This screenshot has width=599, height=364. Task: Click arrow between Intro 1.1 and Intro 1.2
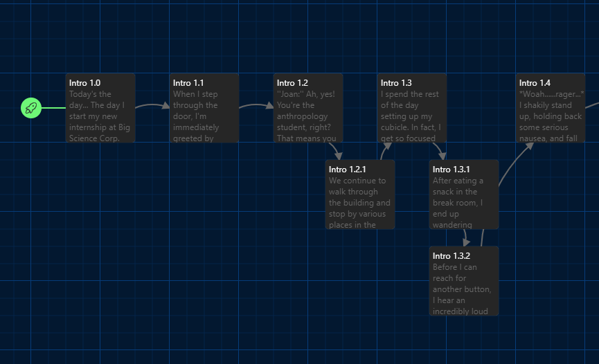point(256,105)
